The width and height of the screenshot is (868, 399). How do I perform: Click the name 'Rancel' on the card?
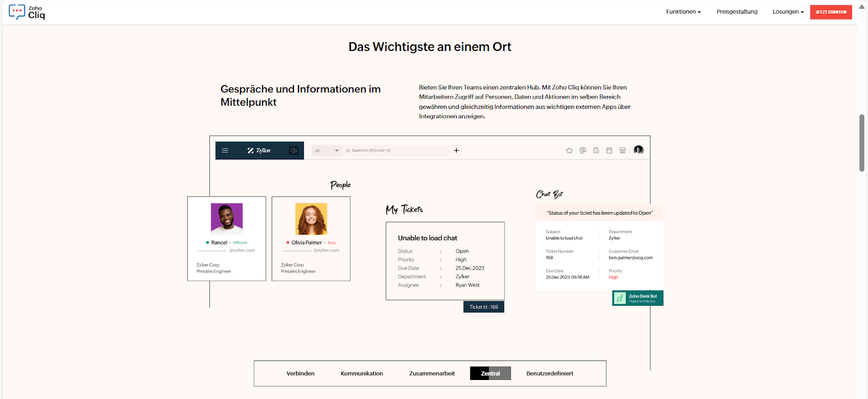click(x=219, y=243)
